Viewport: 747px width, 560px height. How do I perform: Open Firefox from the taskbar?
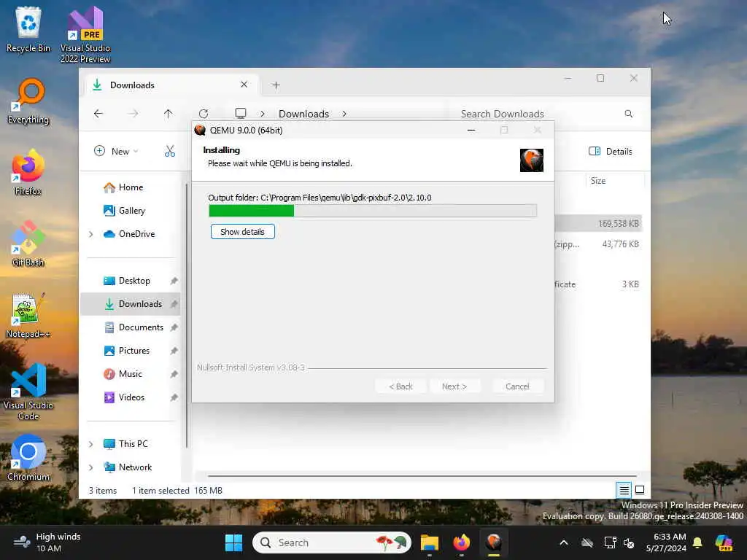point(461,542)
